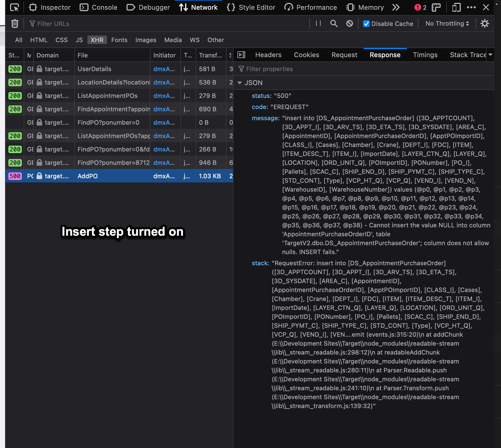Open initiator link for UserDetails

(164, 69)
